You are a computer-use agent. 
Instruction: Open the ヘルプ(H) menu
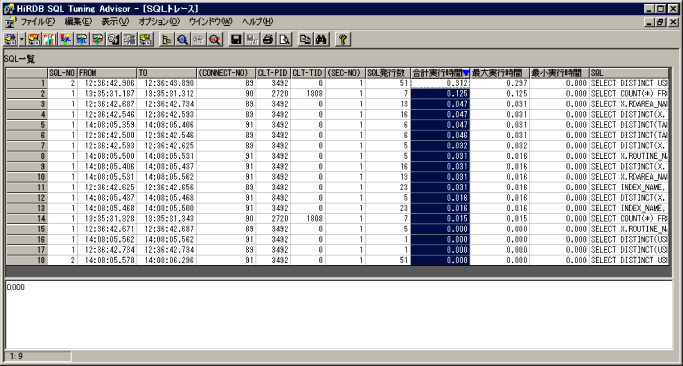257,21
